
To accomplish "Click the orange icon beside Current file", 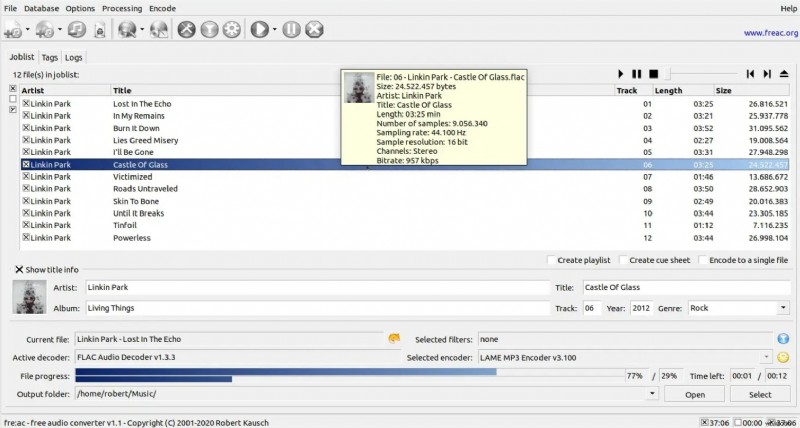I will click(x=394, y=339).
